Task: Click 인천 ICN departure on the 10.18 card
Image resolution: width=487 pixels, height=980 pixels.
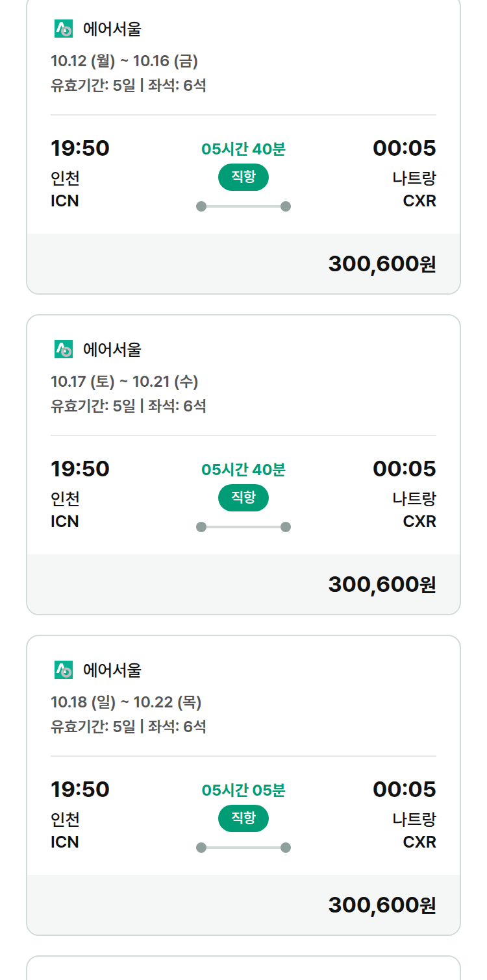Action: pyautogui.click(x=66, y=830)
